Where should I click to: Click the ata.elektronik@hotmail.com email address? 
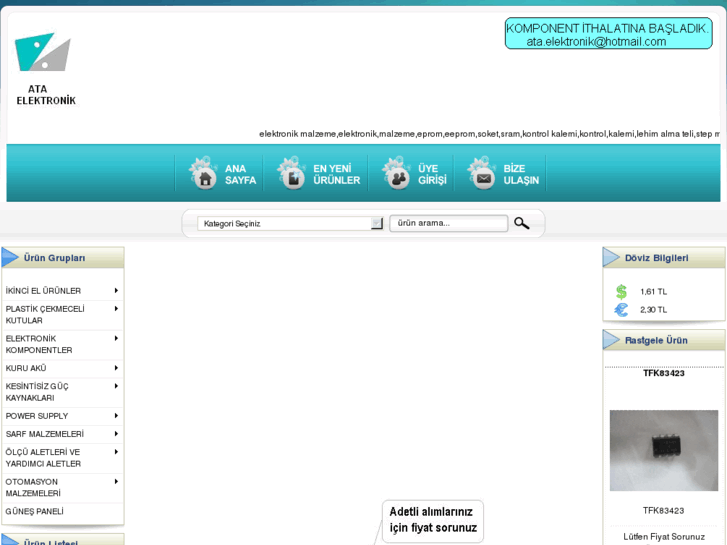point(596,42)
